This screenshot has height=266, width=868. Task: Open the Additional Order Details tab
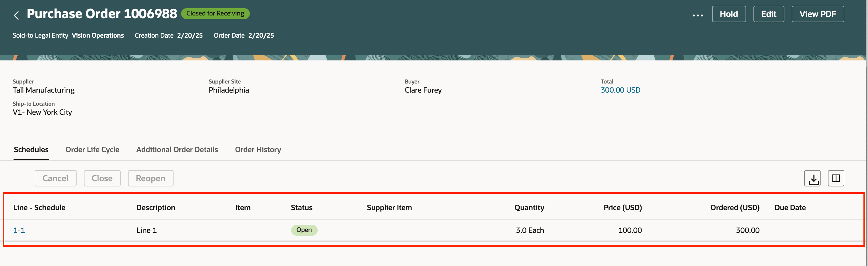pos(177,149)
